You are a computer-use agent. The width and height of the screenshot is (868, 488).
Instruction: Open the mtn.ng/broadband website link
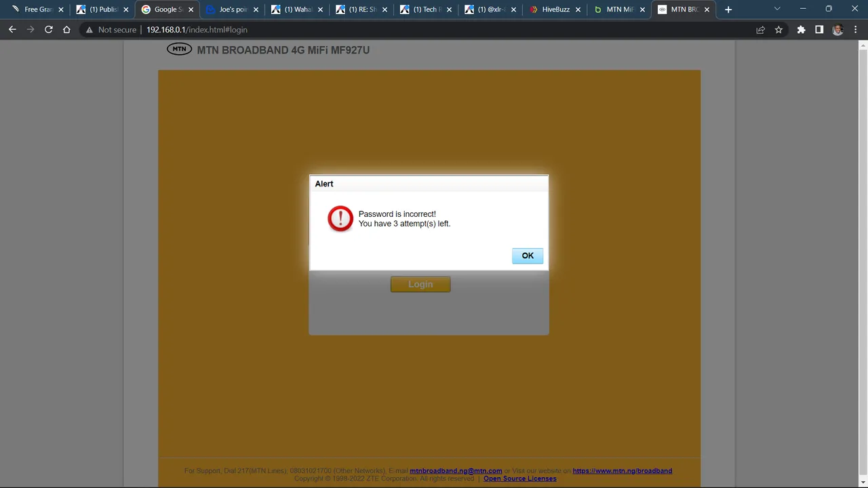(622, 471)
